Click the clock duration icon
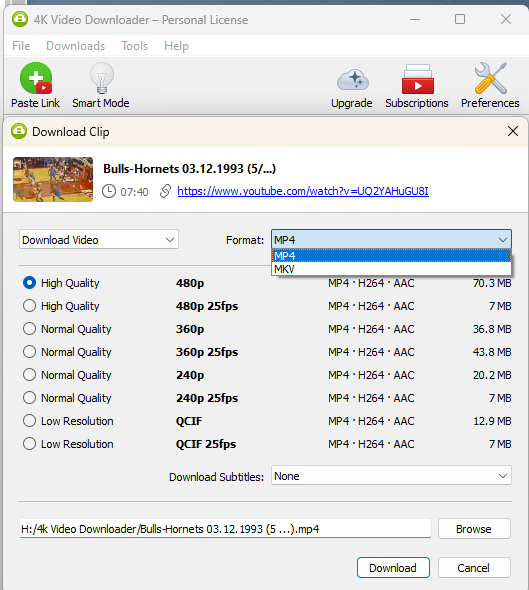The image size is (529, 590). [109, 191]
